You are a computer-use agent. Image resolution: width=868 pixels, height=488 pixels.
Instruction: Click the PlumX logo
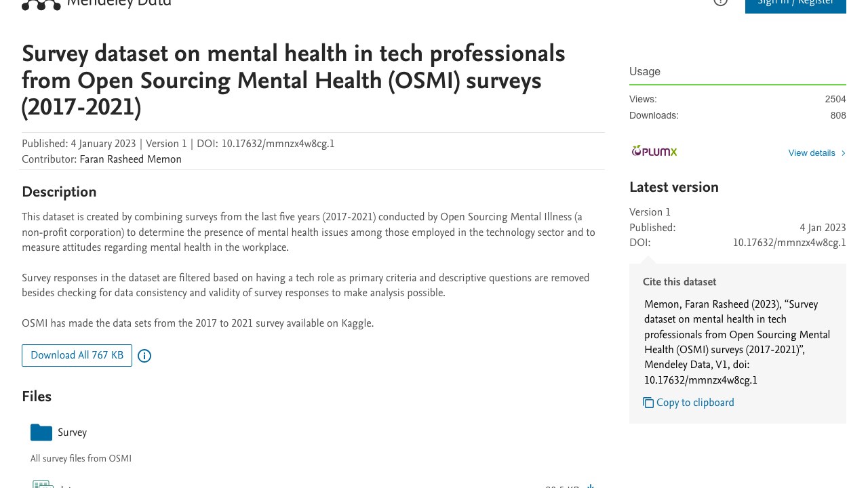coord(654,151)
